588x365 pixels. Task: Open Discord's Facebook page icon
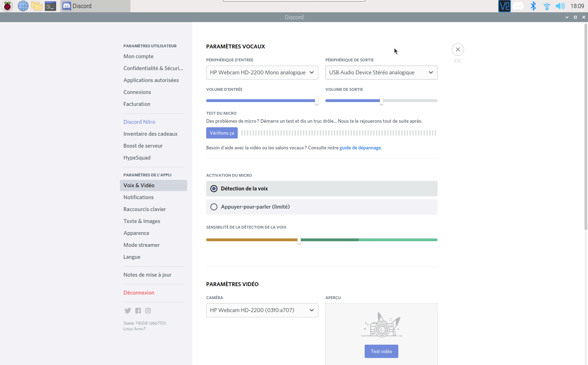[x=138, y=311]
